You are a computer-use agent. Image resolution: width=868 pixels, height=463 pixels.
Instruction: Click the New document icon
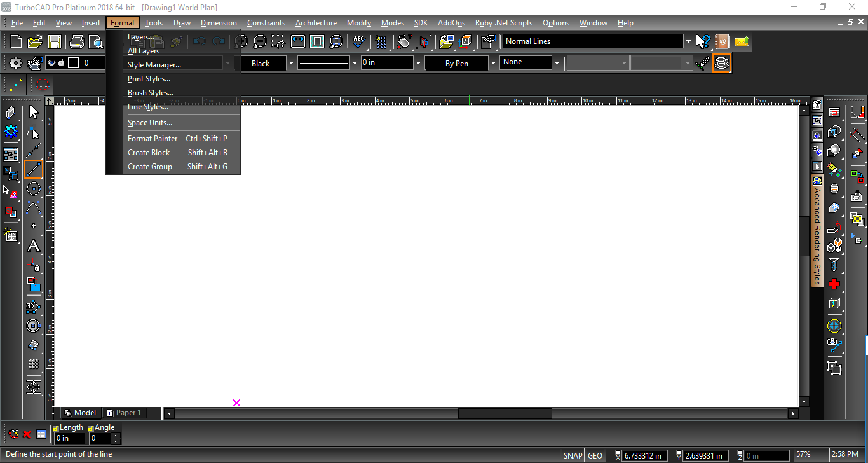pyautogui.click(x=17, y=42)
